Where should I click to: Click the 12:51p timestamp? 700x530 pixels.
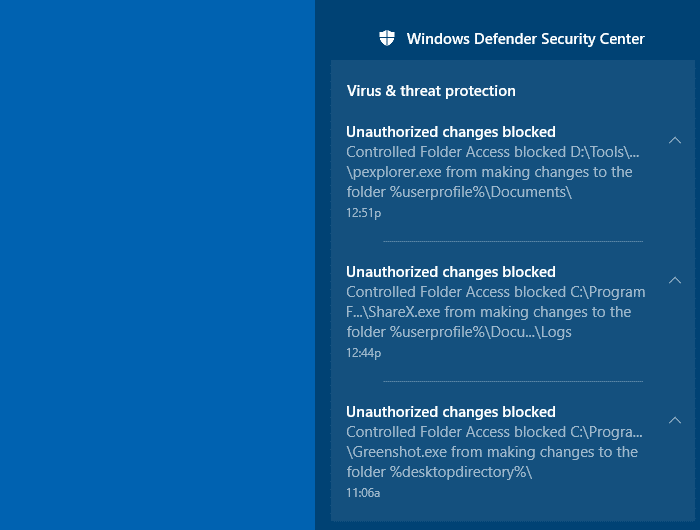tap(363, 213)
